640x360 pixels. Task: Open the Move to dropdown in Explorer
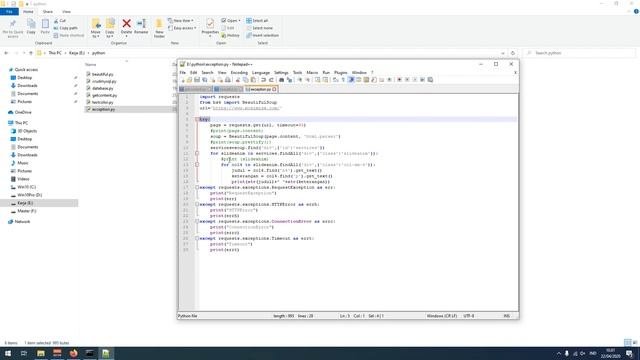[x=96, y=28]
